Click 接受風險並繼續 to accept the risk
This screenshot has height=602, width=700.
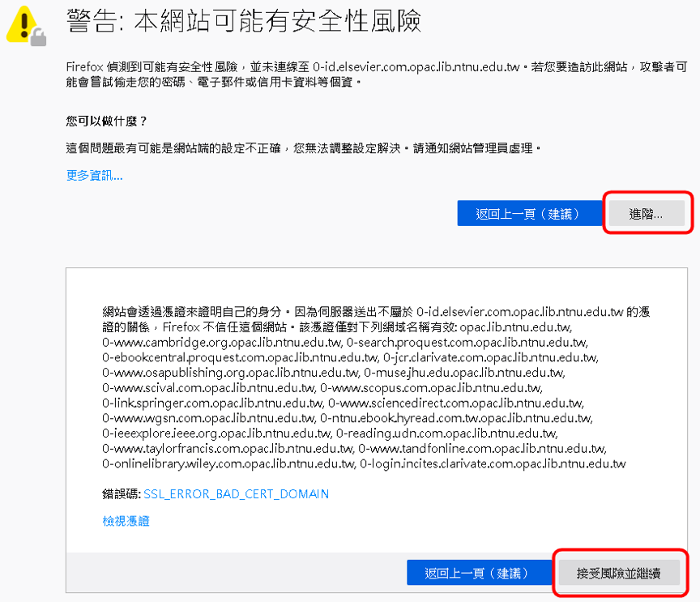[619, 573]
